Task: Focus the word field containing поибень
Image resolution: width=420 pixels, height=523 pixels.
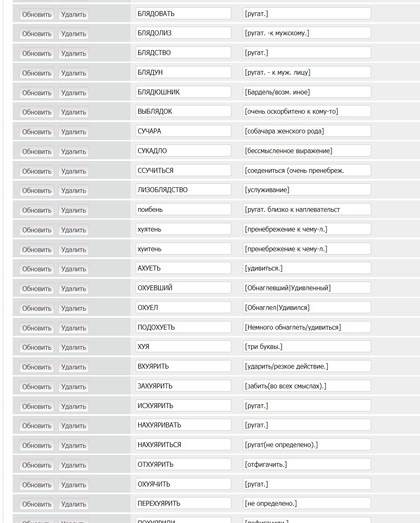Action: click(x=183, y=209)
